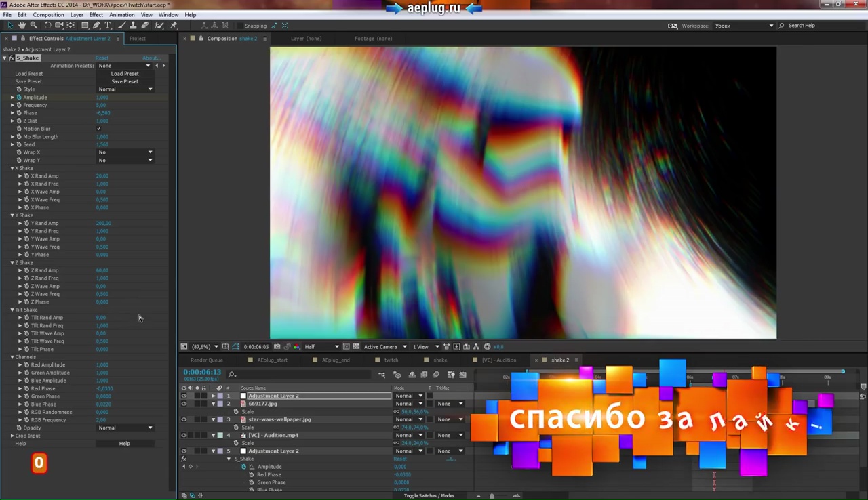Hide the star-wars-wallpaper.jpg layer
The width and height of the screenshot is (868, 500).
(x=184, y=419)
